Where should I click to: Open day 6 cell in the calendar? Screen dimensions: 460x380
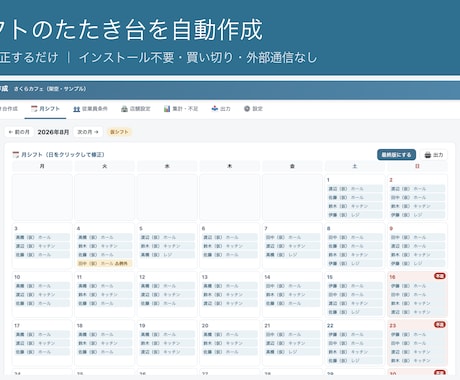230,246
